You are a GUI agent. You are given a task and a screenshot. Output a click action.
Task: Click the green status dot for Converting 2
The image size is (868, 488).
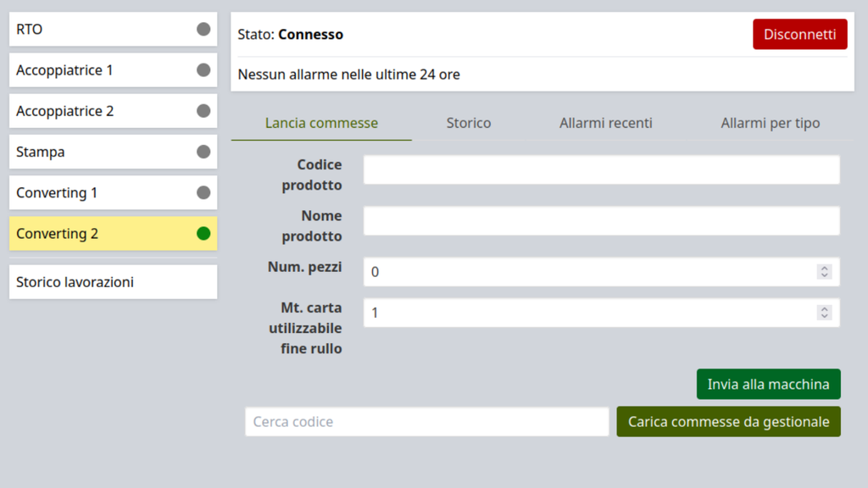tap(203, 233)
